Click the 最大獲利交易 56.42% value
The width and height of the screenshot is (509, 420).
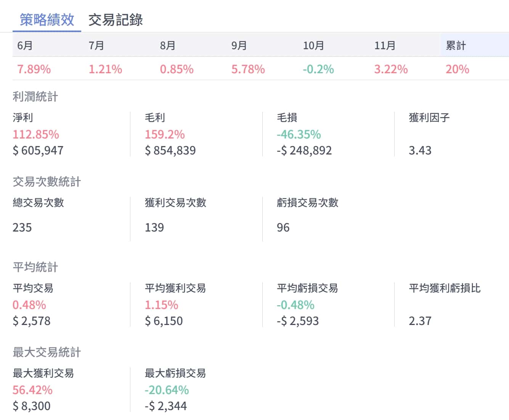tap(32, 390)
